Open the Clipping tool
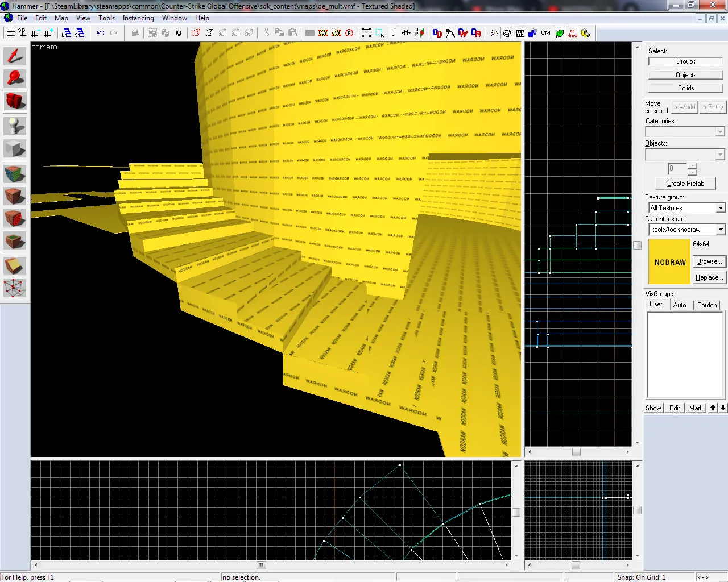The height and width of the screenshot is (582, 728). [x=15, y=265]
